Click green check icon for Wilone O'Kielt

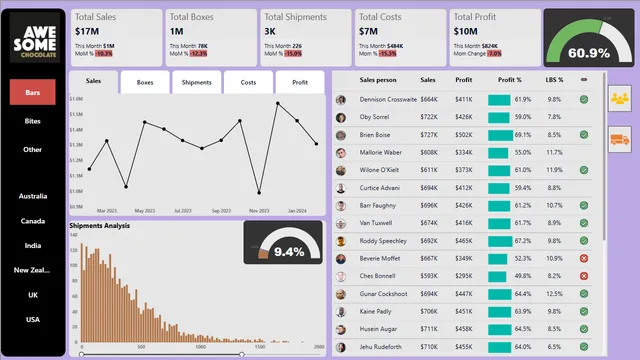coord(584,170)
